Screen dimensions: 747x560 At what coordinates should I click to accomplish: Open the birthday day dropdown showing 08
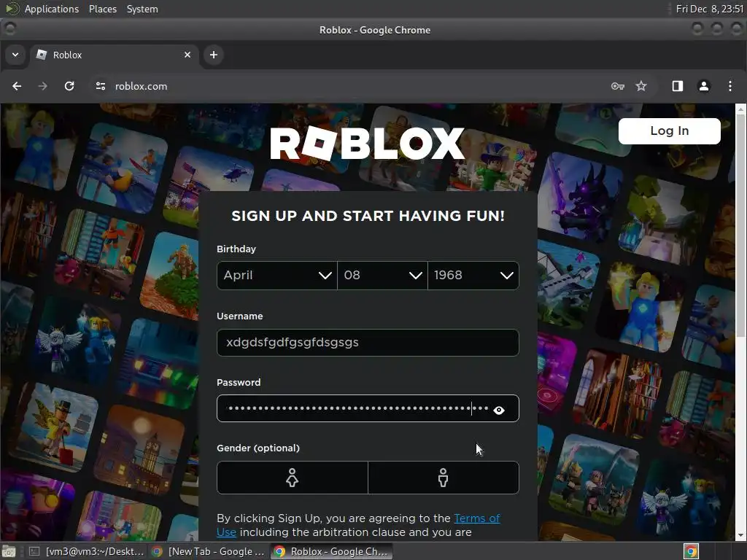tap(382, 275)
